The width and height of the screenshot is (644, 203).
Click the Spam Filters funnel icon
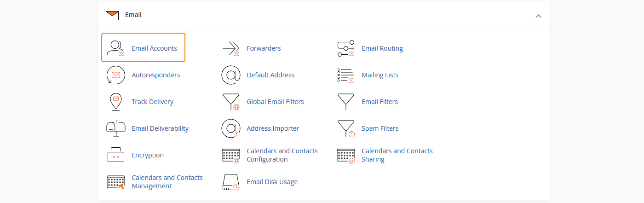click(345, 128)
